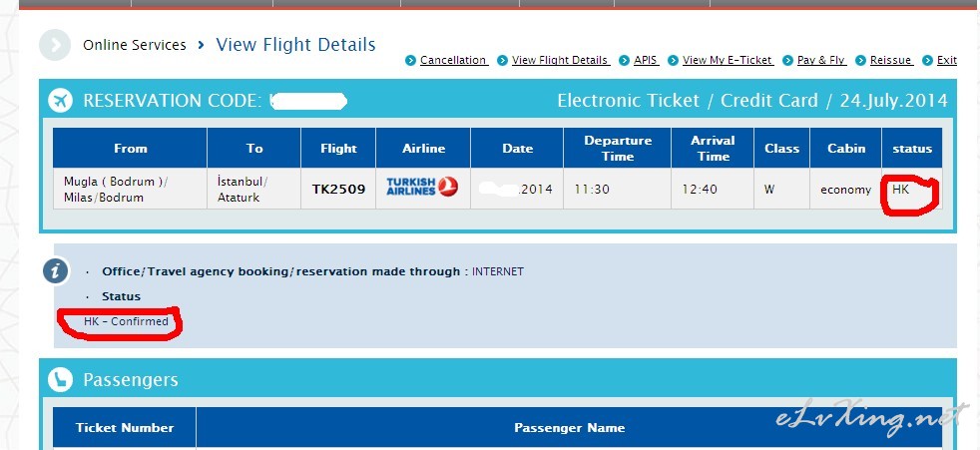Go to Online Services breadcrumb
The image size is (980, 450).
click(135, 45)
